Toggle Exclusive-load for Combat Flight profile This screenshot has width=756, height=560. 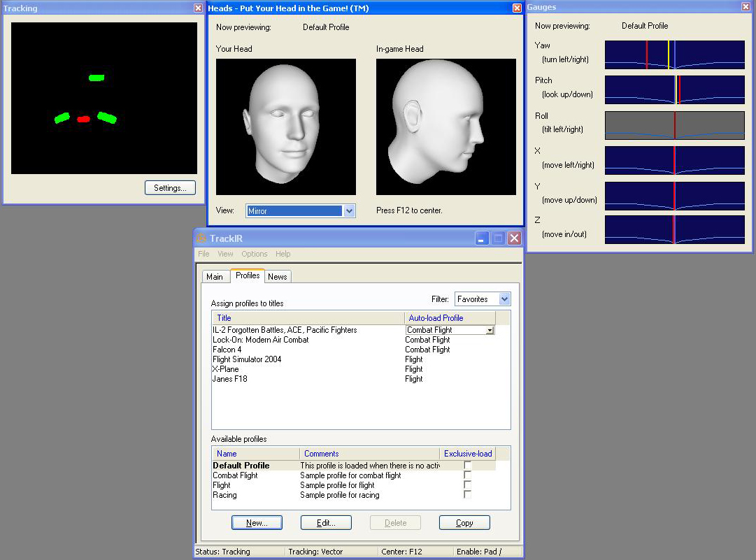[467, 475]
